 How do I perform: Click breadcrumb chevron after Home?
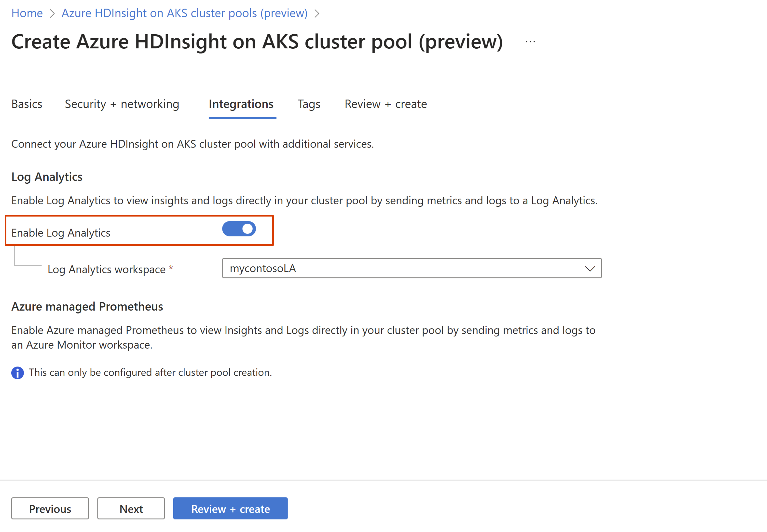(x=52, y=14)
